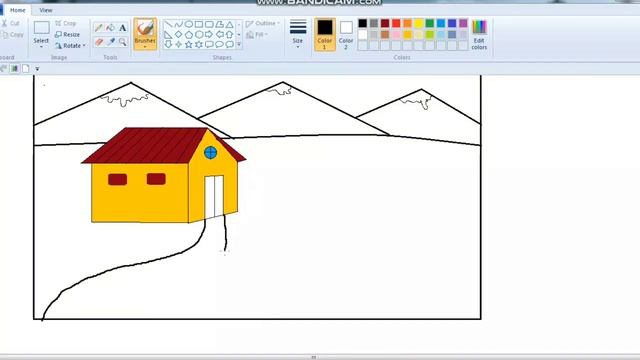Choose the Down arrow shape
Viewport: 640px width, 360px height.
click(168, 44)
